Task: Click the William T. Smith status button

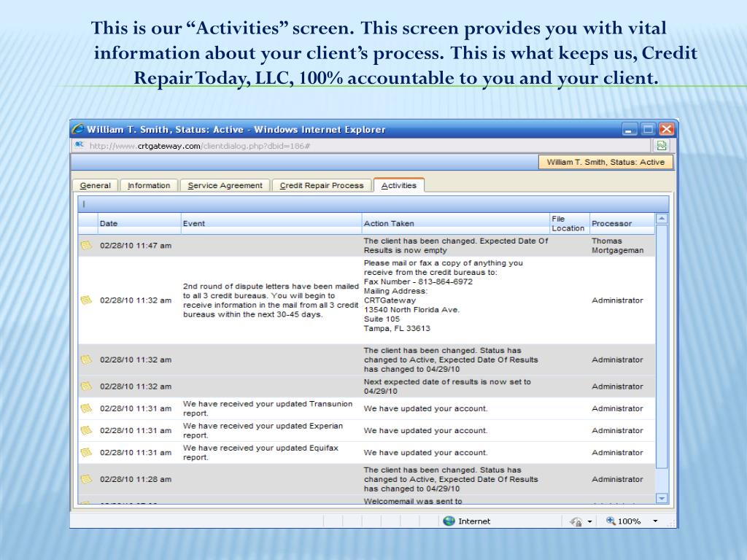Action: pos(605,162)
